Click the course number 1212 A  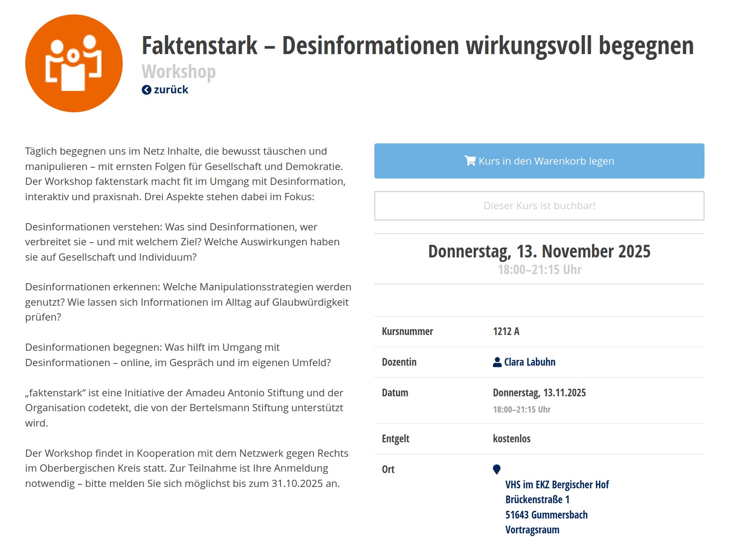click(506, 331)
